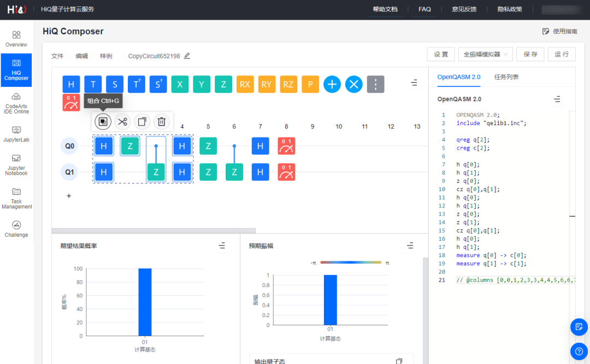The image size is (590, 364).
Task: Delete selection with the trash icon
Action: click(162, 122)
